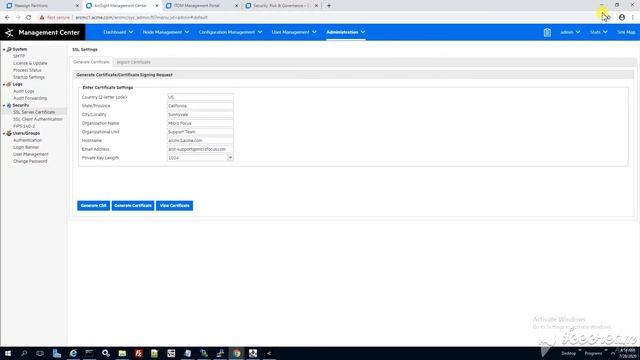The width and height of the screenshot is (640, 360).
Task: Open SSL Client Authentication in sidebar
Action: [x=38, y=119]
